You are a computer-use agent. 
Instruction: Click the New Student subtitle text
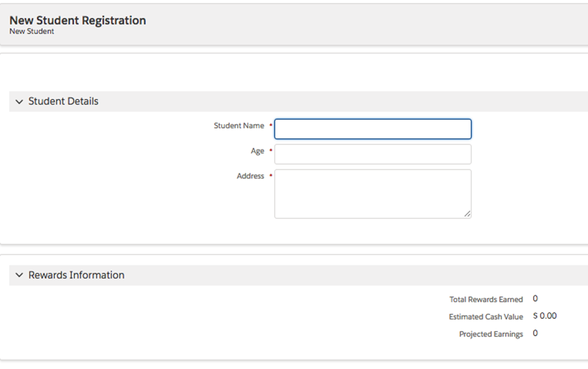point(32,31)
